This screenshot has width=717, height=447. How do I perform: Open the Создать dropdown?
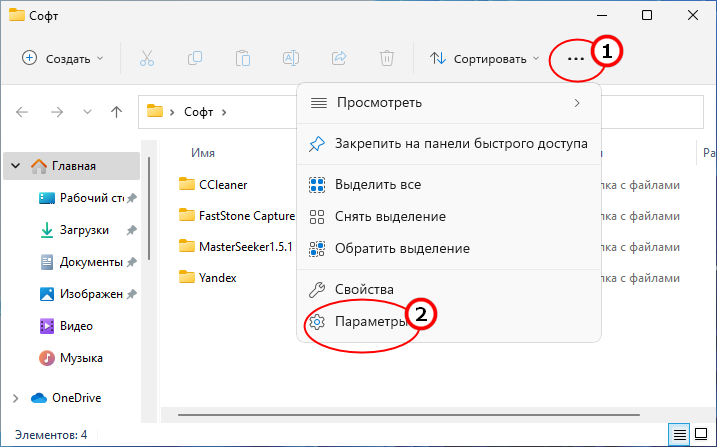pyautogui.click(x=63, y=59)
